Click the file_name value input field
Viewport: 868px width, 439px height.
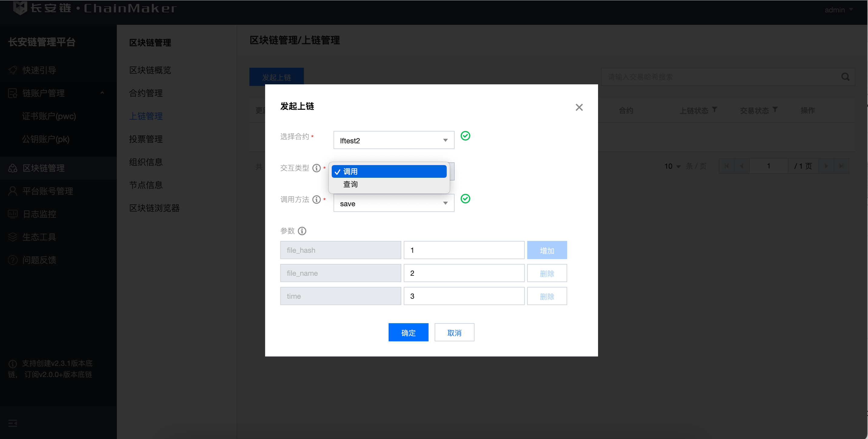pyautogui.click(x=464, y=273)
